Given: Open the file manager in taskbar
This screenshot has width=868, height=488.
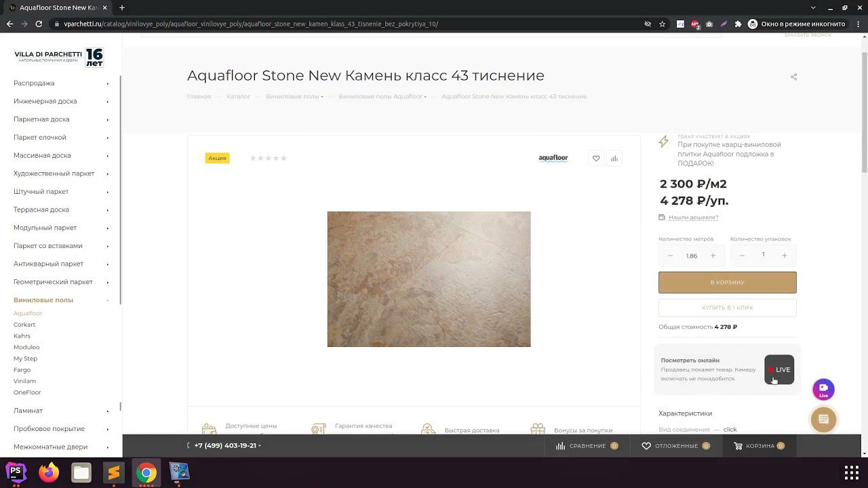Looking at the screenshot, I should coord(81,472).
